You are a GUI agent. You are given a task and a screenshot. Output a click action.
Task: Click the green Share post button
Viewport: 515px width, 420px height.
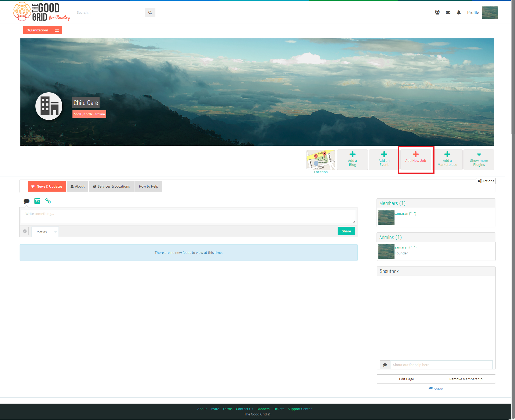pyautogui.click(x=346, y=231)
